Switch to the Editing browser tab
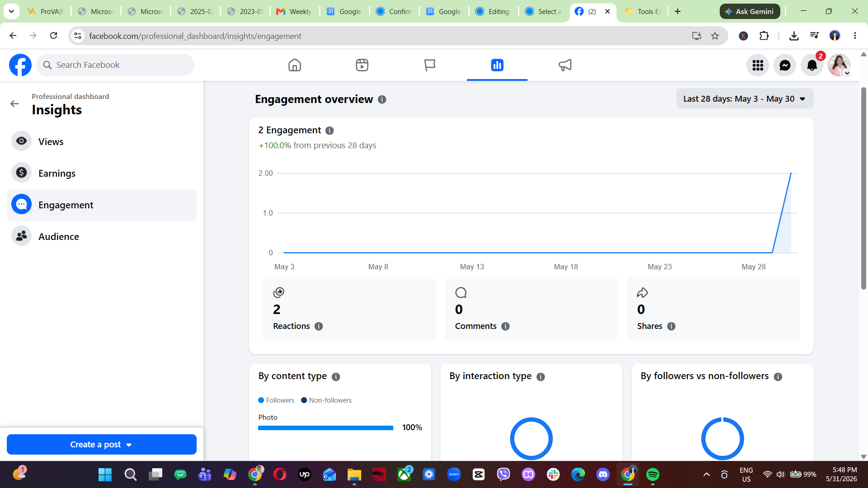 (493, 11)
